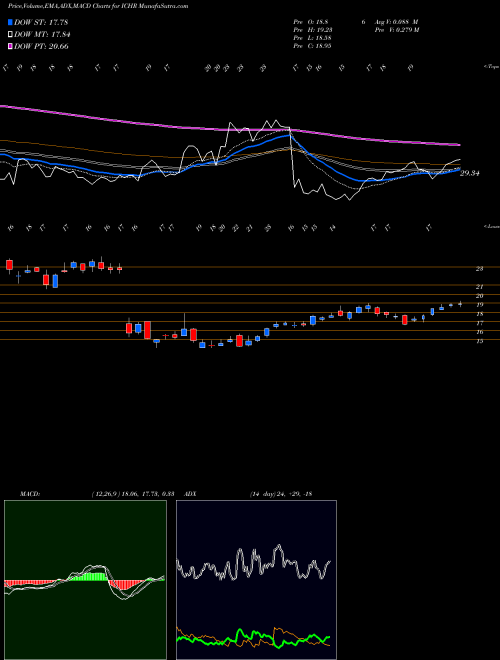Click the 'Pre O: 18.8' value
The width and height of the screenshot is (500, 660).
(311, 22)
